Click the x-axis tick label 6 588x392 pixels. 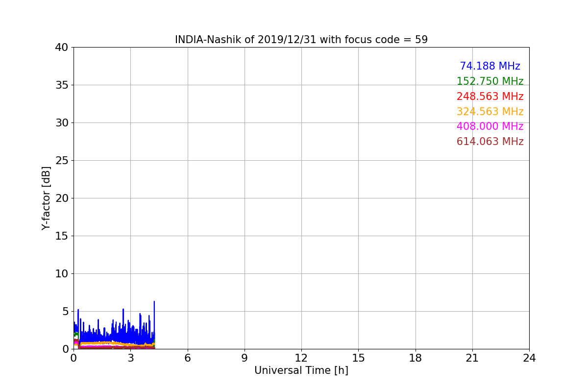pos(188,358)
